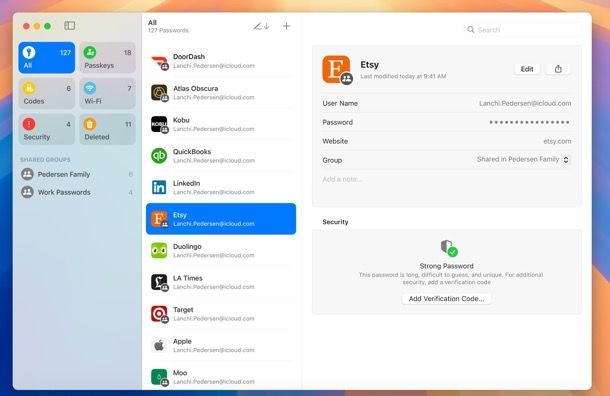Click the User Name email value
The image size is (610, 396).
click(525, 103)
